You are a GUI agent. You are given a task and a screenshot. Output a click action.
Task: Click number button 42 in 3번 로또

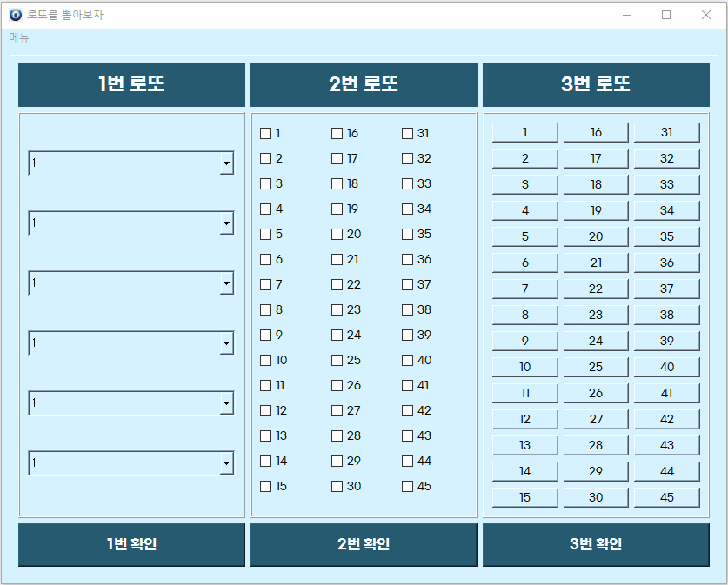[667, 419]
